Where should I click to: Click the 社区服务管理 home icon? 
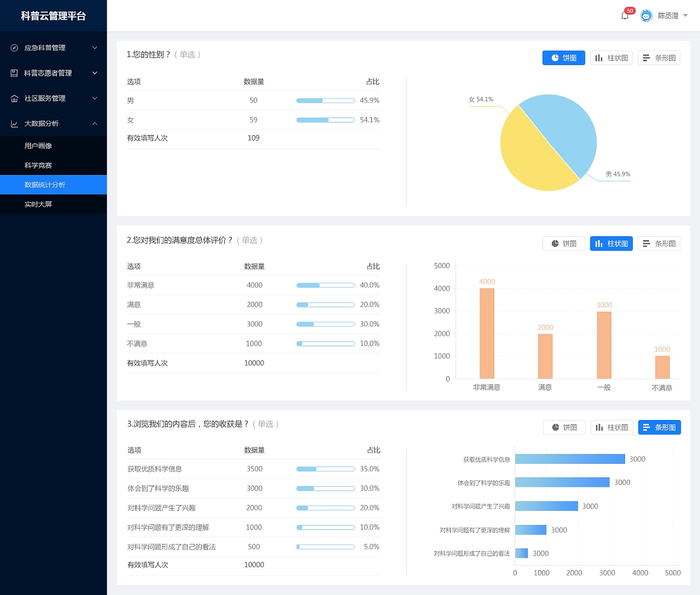[x=14, y=98]
